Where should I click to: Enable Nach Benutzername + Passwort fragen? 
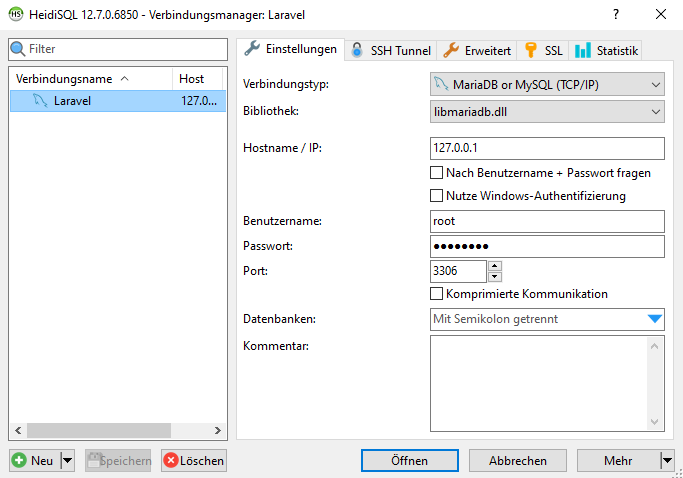pyautogui.click(x=436, y=173)
